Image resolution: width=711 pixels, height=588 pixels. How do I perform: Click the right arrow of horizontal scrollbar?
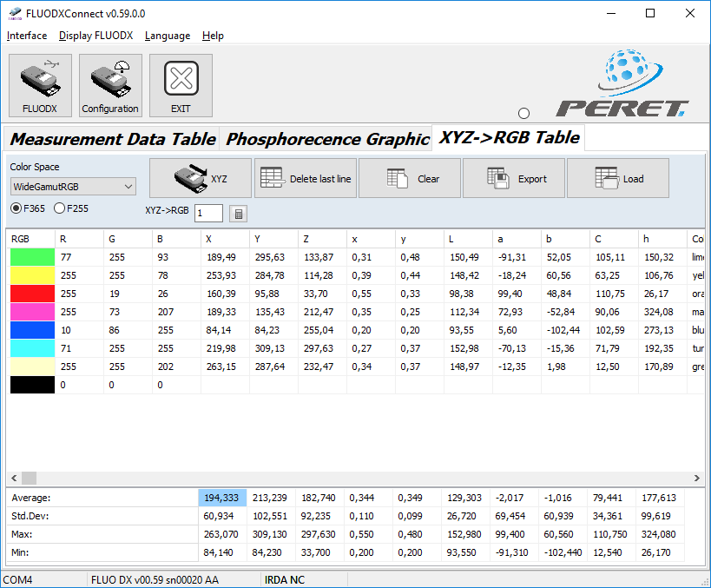(x=697, y=478)
